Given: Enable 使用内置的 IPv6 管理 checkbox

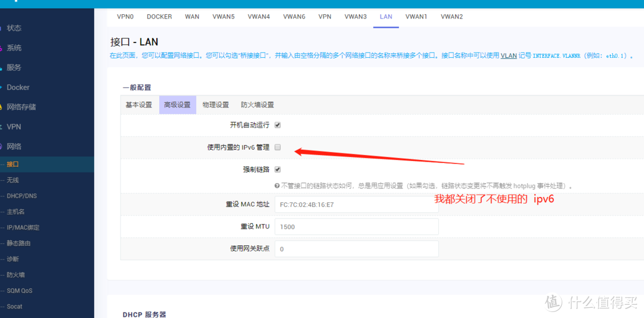Looking at the screenshot, I should click(278, 147).
